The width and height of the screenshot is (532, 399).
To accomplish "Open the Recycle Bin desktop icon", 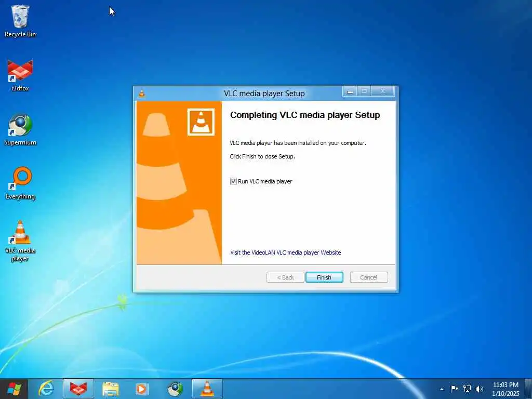I will (20, 21).
